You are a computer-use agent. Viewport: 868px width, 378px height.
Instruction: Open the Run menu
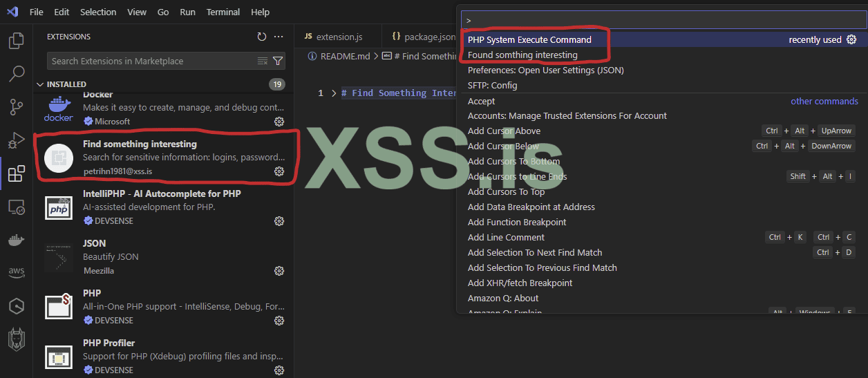click(x=187, y=12)
